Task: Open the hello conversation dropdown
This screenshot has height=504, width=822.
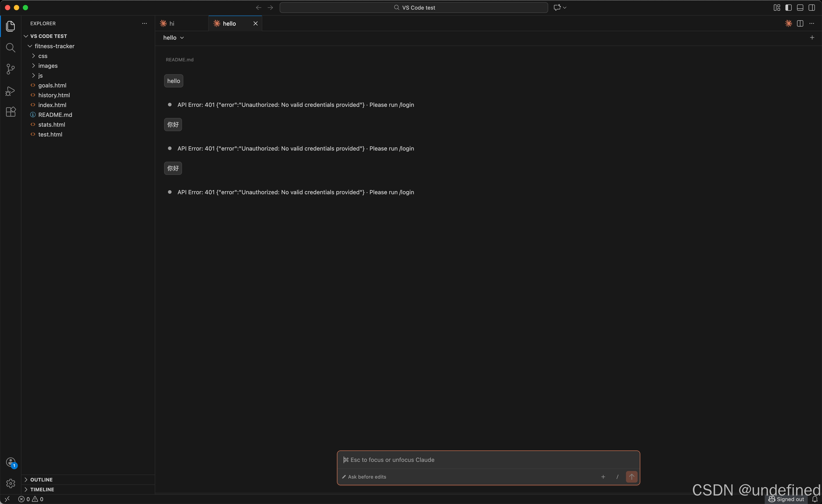Action: [173, 38]
